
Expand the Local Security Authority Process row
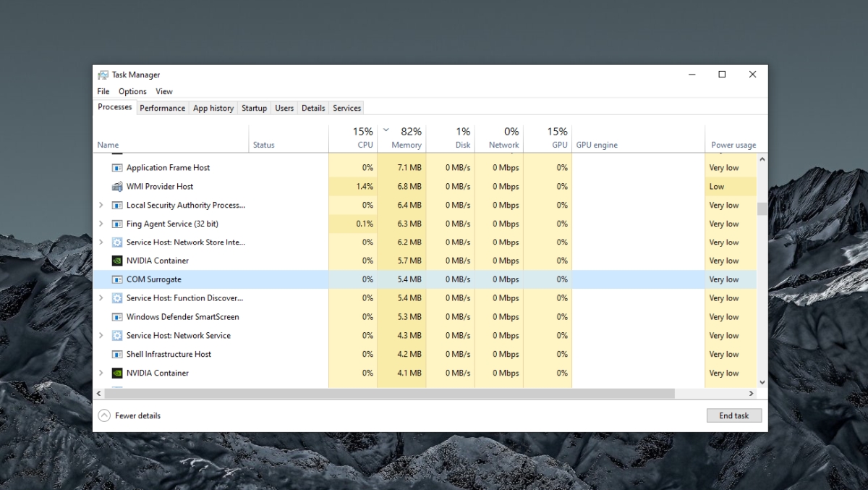101,206
